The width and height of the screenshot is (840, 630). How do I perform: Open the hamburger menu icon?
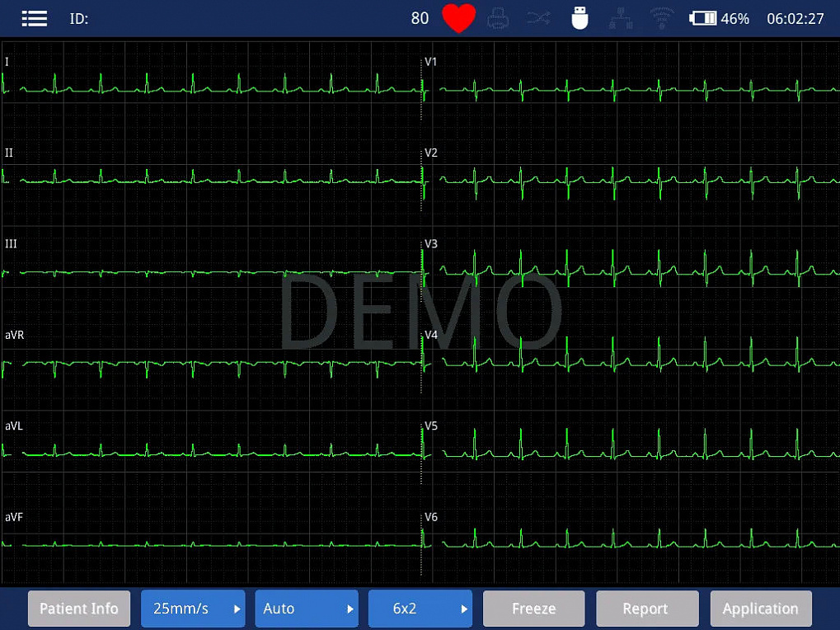[35, 19]
